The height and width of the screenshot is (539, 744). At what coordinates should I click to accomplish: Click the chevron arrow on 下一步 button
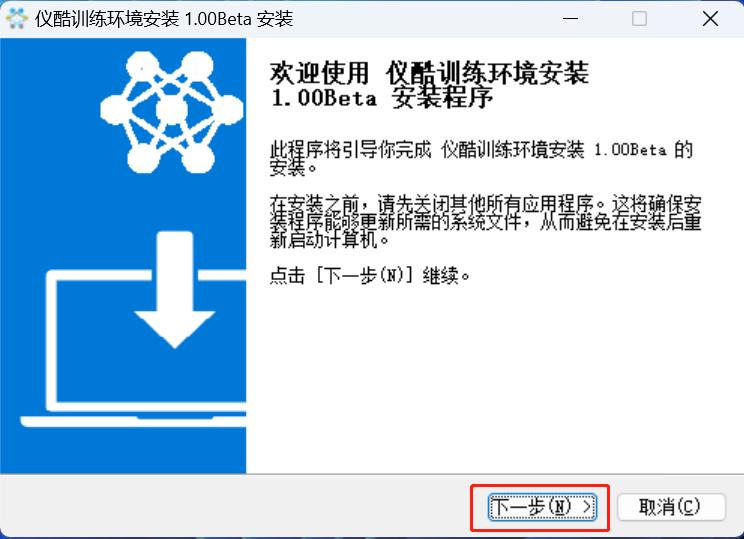tap(587, 507)
